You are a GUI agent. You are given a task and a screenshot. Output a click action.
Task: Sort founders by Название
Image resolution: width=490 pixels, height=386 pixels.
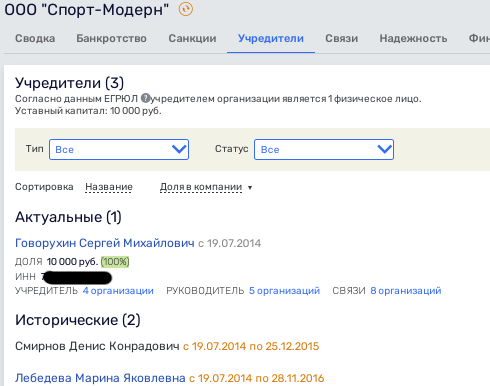point(109,187)
